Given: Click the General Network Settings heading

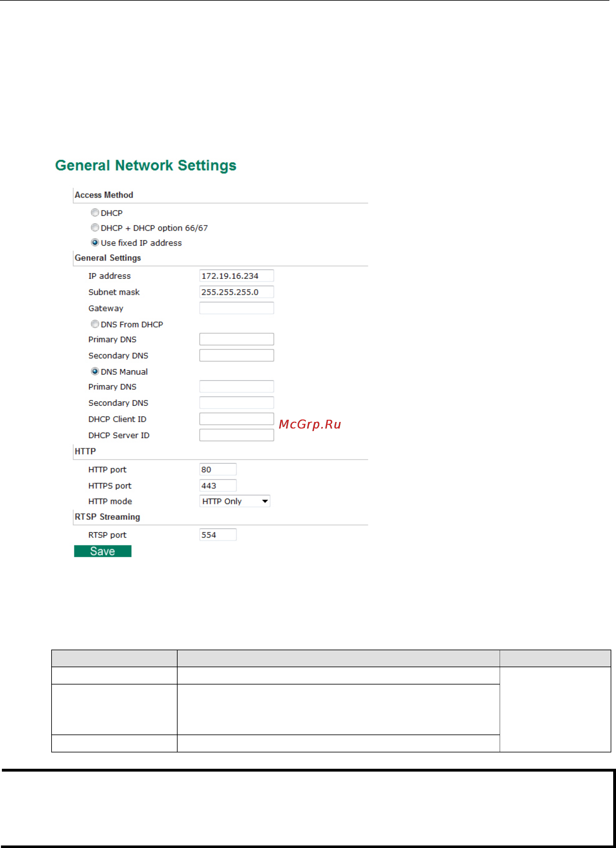Looking at the screenshot, I should [146, 165].
